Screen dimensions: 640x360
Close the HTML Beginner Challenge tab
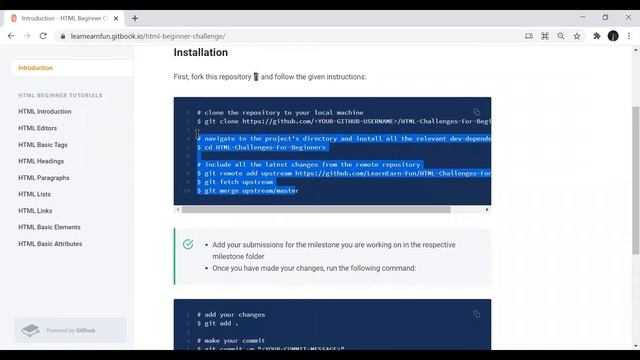tap(116, 18)
